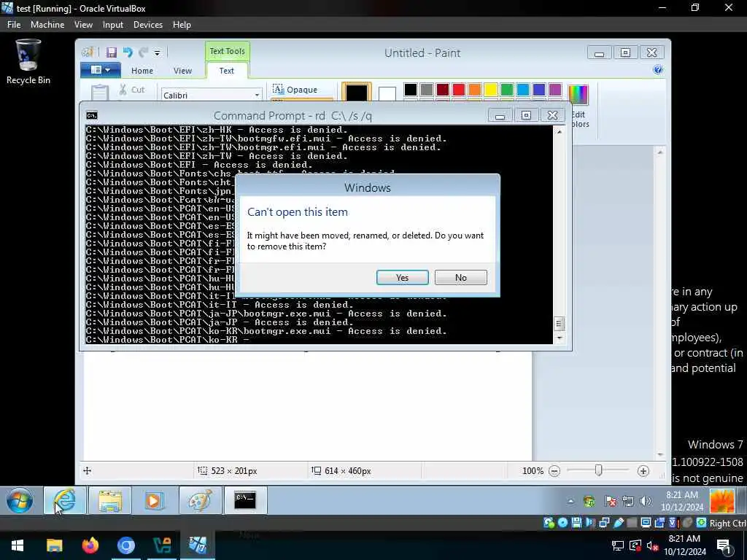Screen dimensions: 747x560
Task: Click the host Windows Start button
Action: (18, 545)
